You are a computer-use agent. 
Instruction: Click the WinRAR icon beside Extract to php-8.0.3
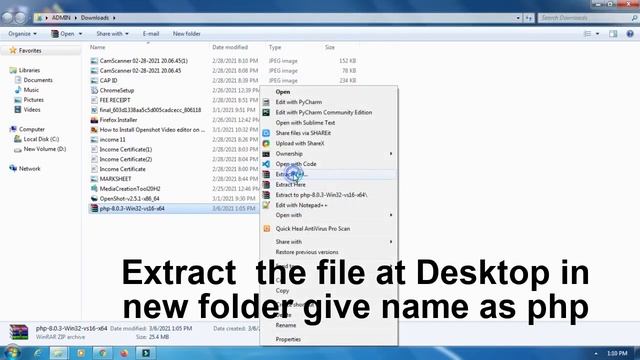[266, 195]
